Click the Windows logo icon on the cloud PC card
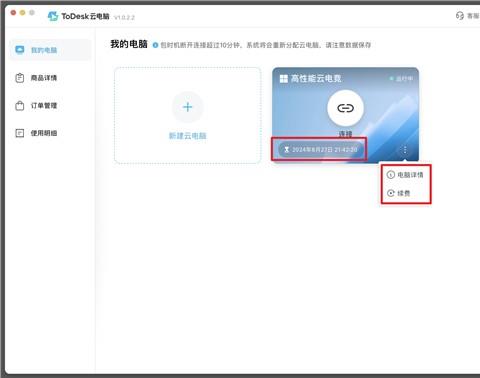This screenshot has width=480, height=378. tap(284, 79)
